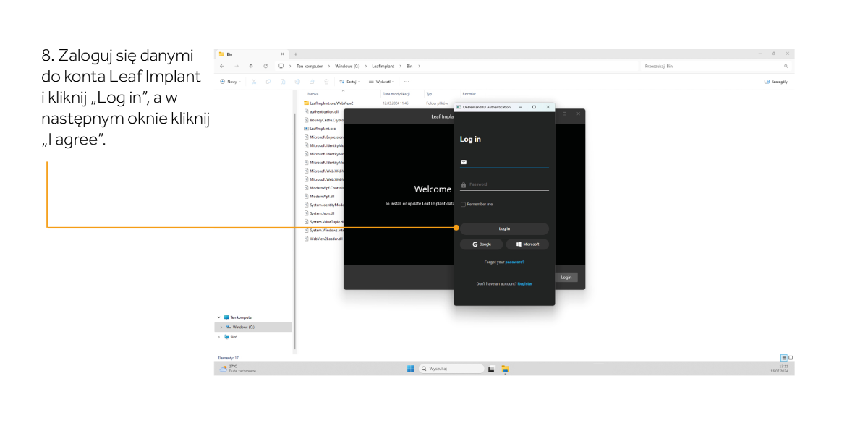Select the ModernWpf.dll file

click(318, 196)
